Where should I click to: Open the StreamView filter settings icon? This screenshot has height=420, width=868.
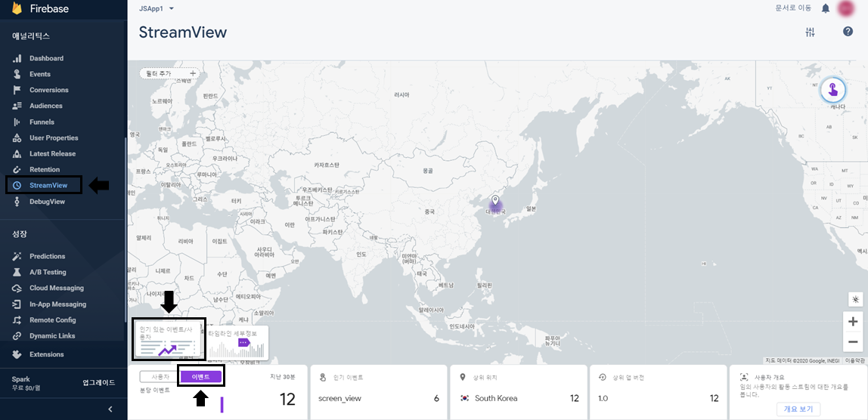click(810, 32)
